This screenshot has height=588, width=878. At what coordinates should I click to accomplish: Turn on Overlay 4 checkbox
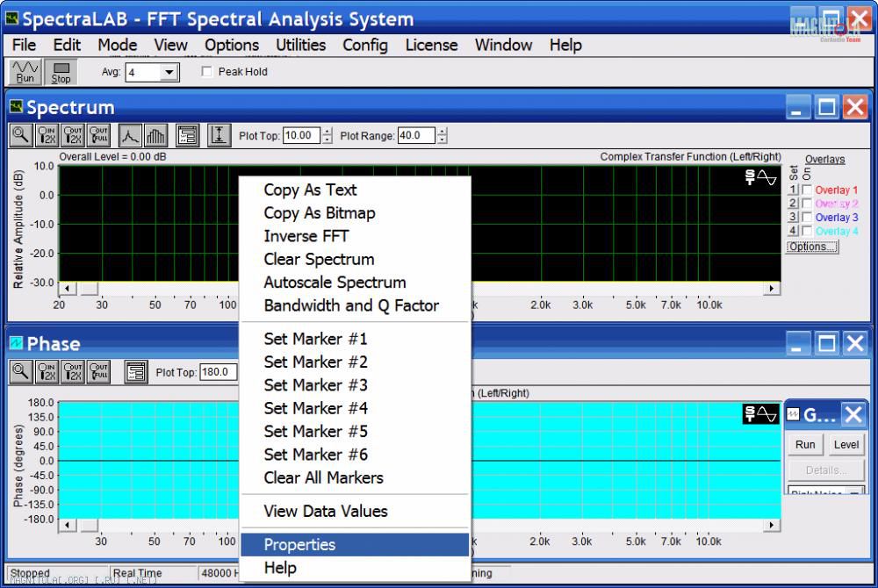click(x=807, y=231)
